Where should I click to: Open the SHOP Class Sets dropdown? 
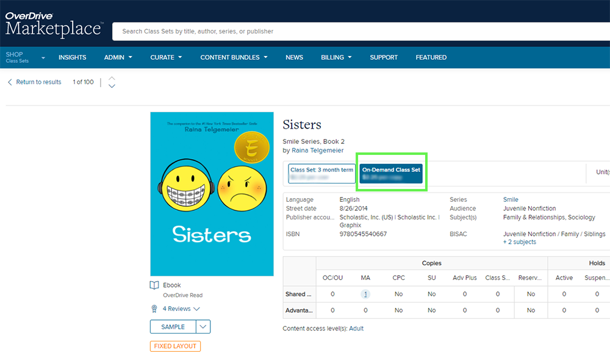[x=25, y=57]
